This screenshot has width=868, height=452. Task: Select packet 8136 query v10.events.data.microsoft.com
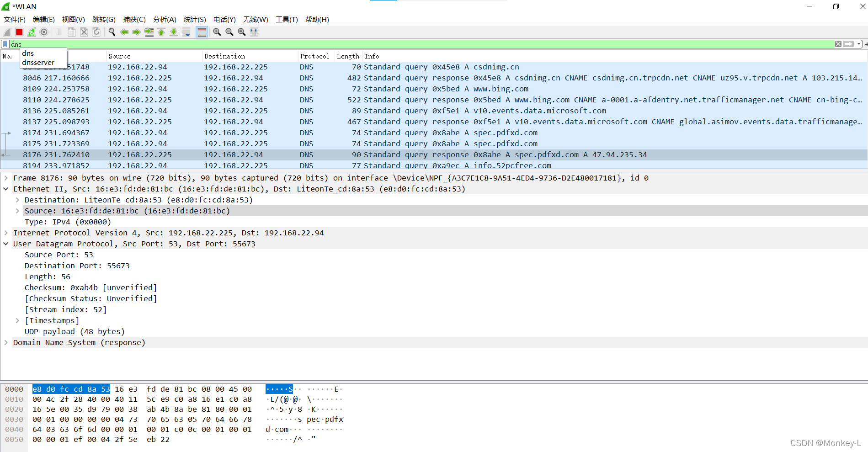[434, 111]
